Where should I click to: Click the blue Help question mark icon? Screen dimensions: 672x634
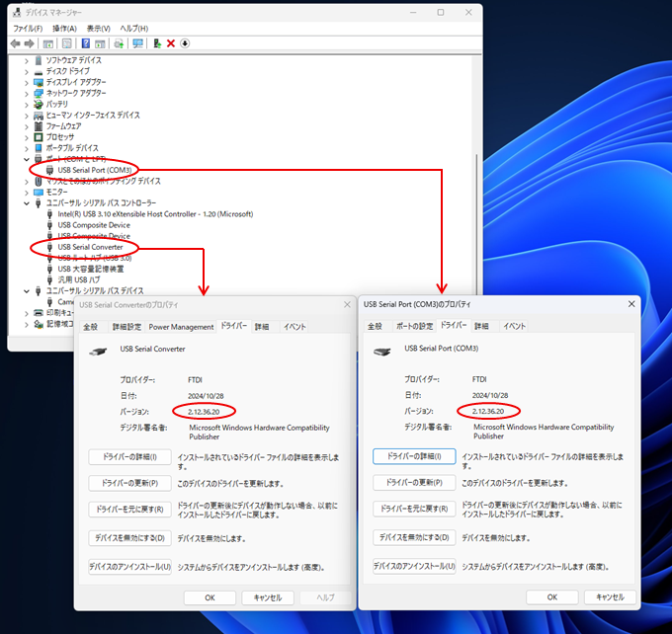pyautogui.click(x=86, y=43)
